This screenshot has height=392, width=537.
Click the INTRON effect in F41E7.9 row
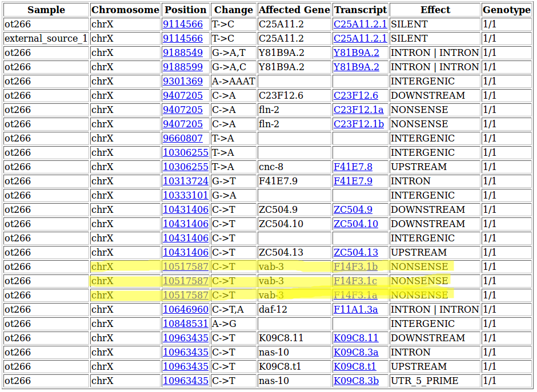435,181
